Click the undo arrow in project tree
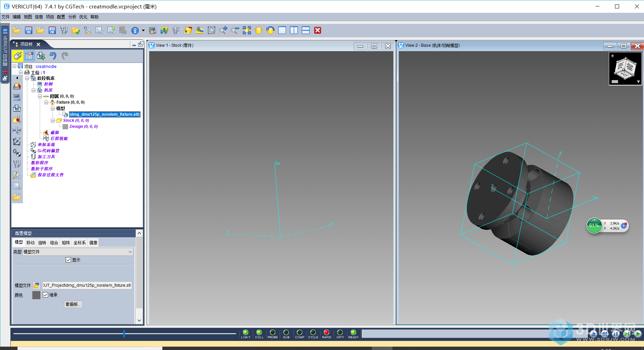The image size is (644, 350). coord(53,56)
